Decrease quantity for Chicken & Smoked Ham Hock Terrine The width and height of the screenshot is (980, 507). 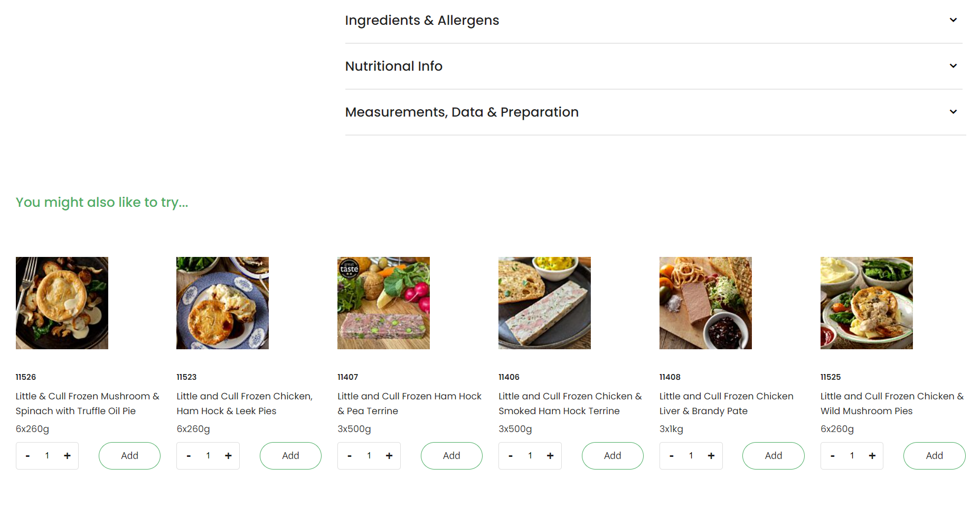click(x=511, y=456)
